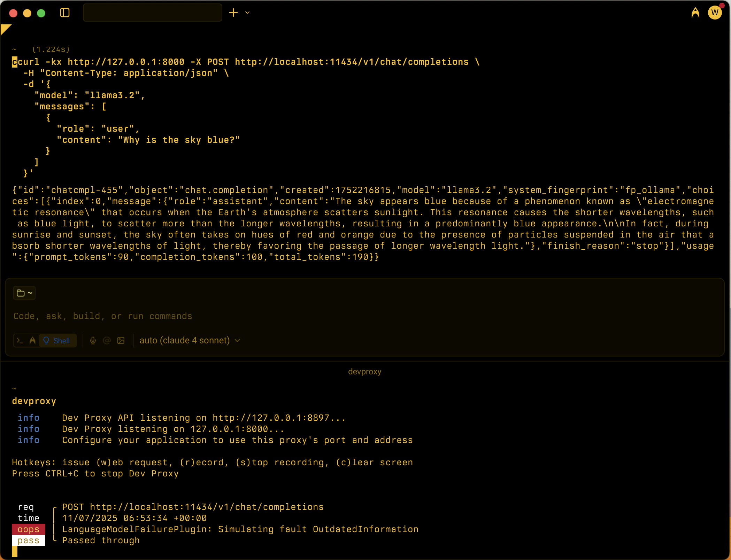Expand the new tab options chevron

click(247, 13)
